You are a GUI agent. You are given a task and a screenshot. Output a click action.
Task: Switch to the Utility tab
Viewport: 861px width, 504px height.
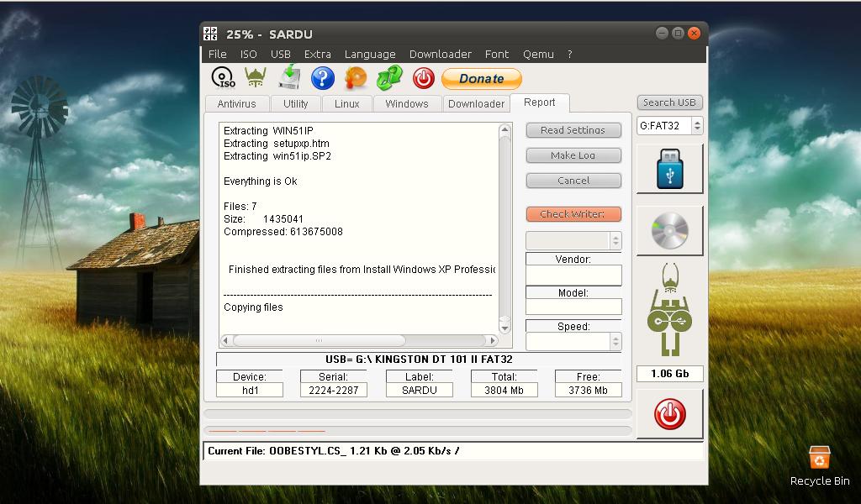295,103
